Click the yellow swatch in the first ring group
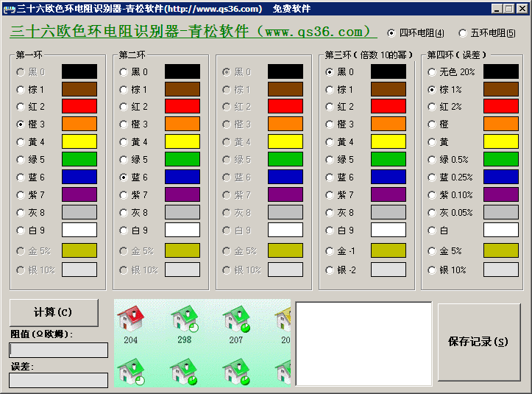Image resolution: width=532 pixels, height=394 pixels. (x=79, y=141)
